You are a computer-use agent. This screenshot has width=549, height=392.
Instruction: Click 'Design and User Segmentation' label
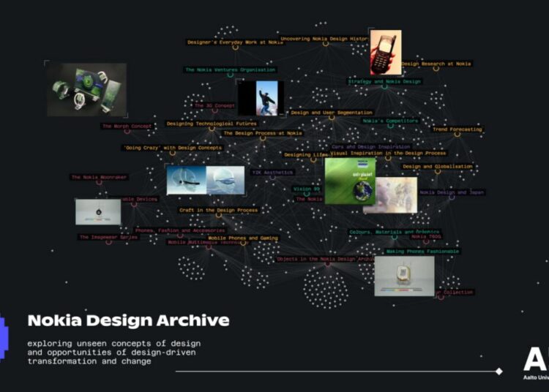332,113
